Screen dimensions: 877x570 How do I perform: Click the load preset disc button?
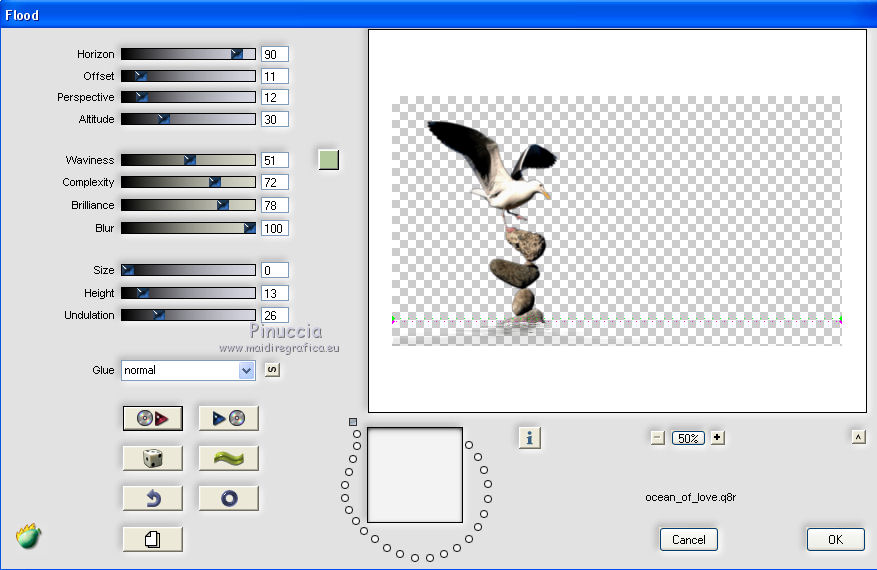click(x=153, y=418)
